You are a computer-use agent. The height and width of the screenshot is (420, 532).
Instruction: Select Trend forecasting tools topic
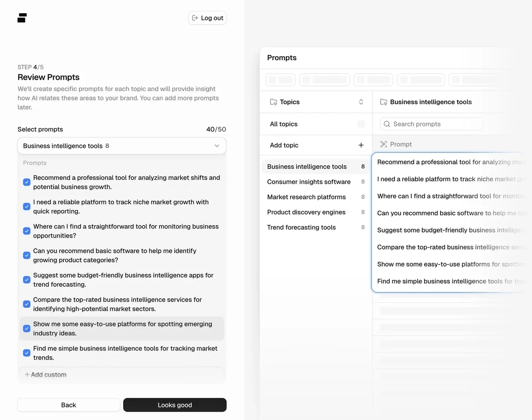coord(316,227)
